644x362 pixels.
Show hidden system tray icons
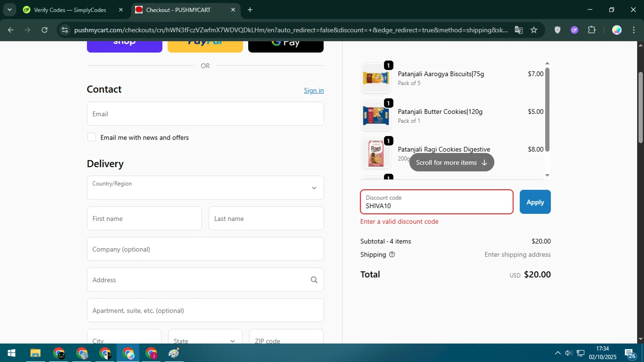point(558,353)
